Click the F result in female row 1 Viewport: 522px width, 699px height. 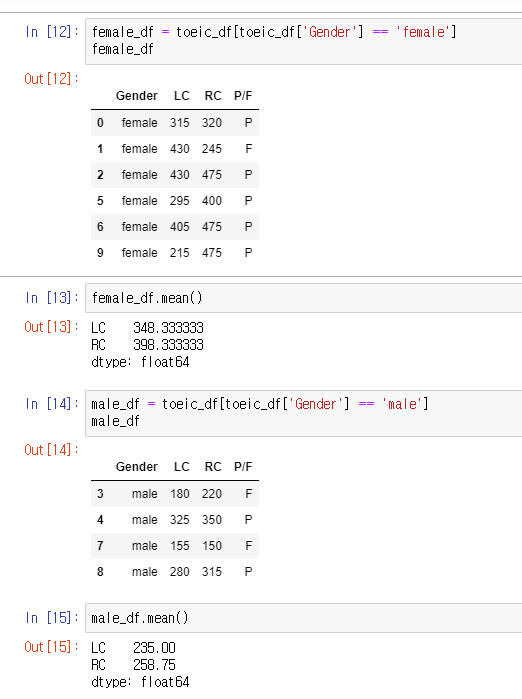click(249, 149)
